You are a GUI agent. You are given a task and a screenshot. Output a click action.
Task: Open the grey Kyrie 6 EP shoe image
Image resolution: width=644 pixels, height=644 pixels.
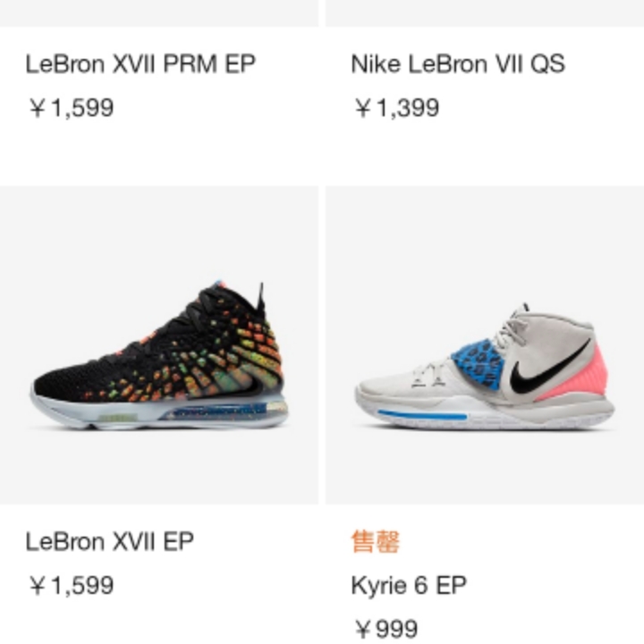(x=485, y=345)
